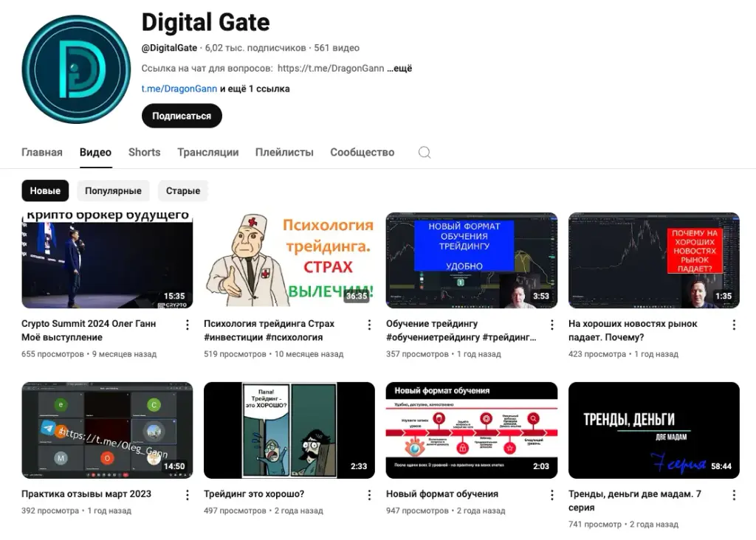Show additional links via и ещё 1 ссылка

coord(255,89)
